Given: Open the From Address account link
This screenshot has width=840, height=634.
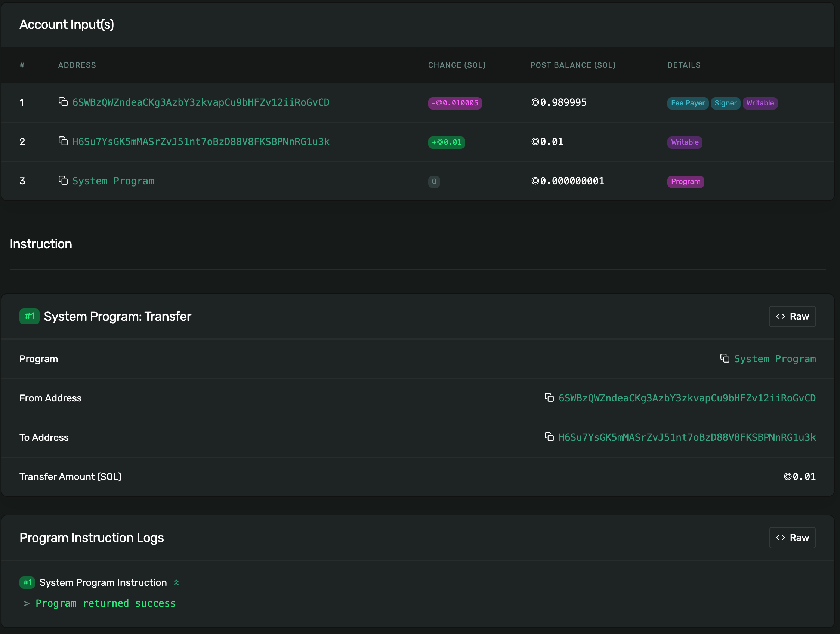Looking at the screenshot, I should pos(687,398).
